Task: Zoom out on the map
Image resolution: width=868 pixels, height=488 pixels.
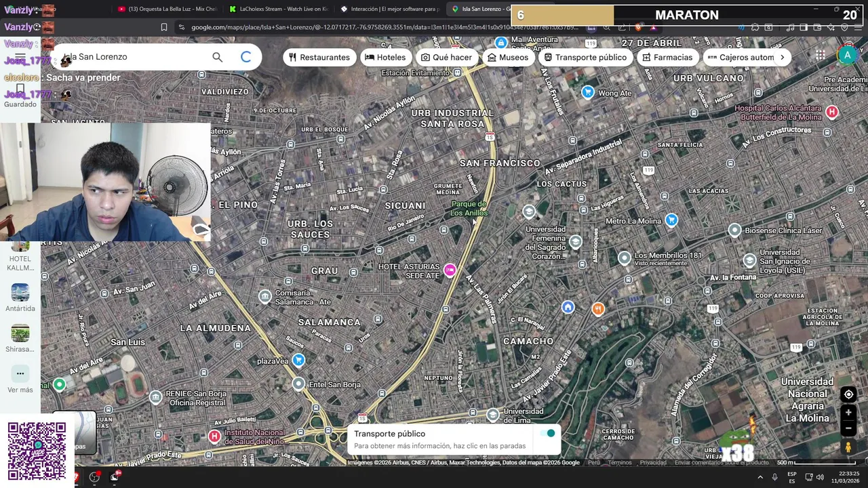Action: pos(848,428)
